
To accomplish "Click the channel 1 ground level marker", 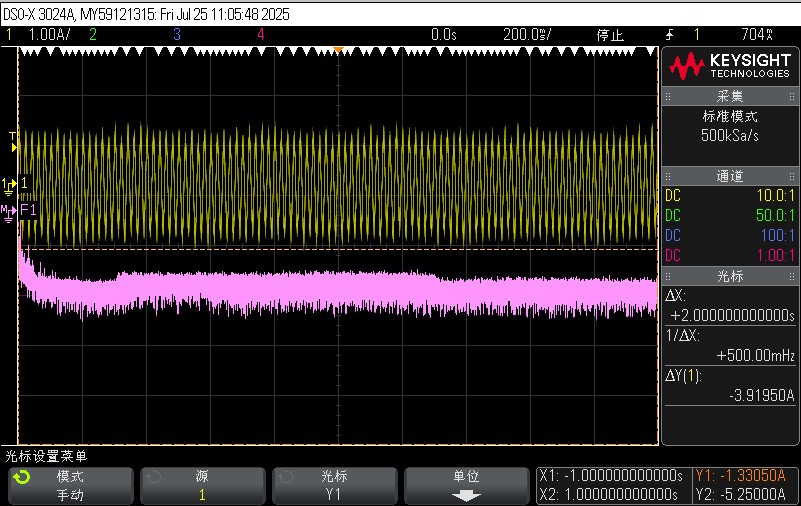I will pos(12,184).
